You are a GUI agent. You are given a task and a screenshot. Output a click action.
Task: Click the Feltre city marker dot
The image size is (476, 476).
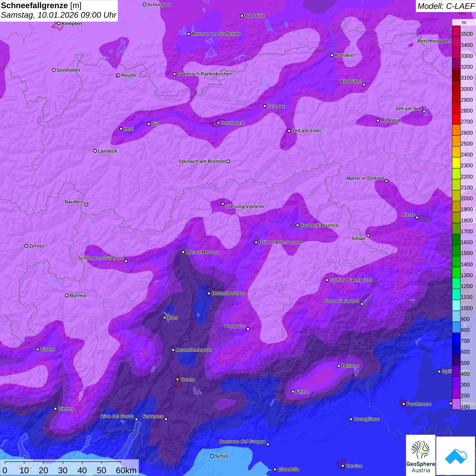tap(293, 392)
